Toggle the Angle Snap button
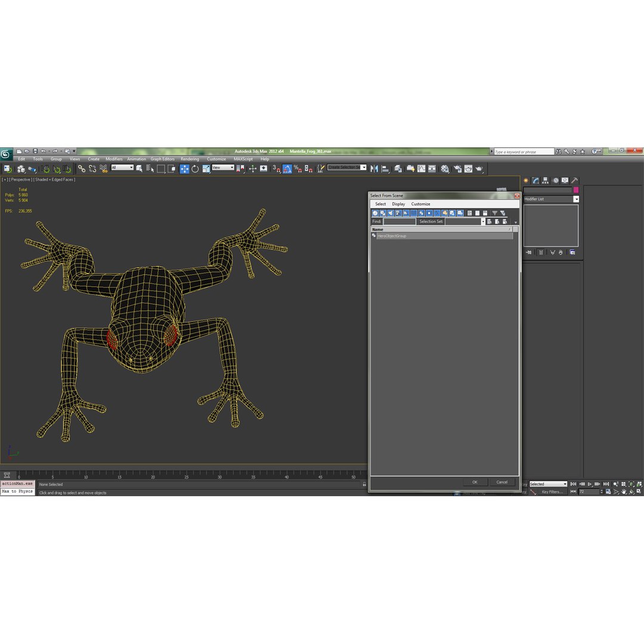Screen dimensions: 644x644 click(287, 168)
